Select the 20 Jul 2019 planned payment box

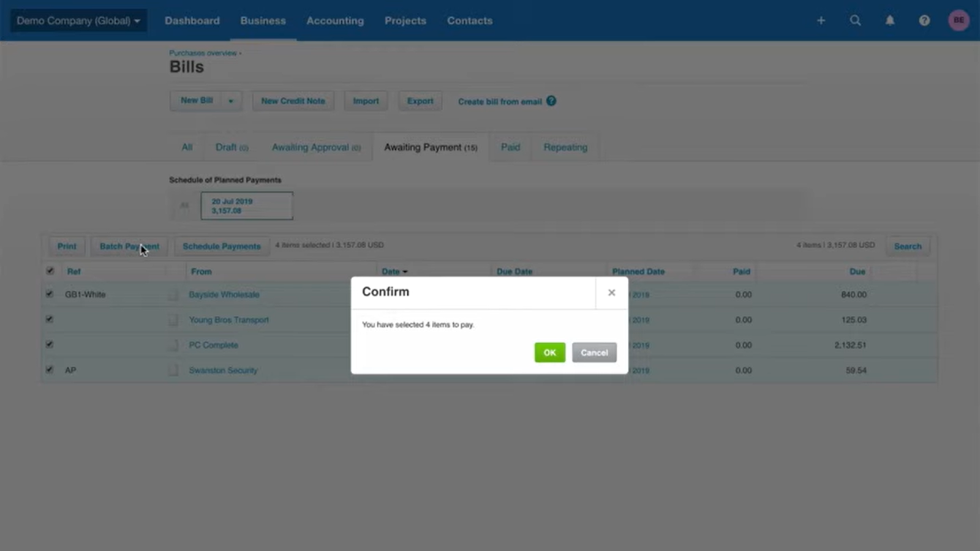click(247, 206)
